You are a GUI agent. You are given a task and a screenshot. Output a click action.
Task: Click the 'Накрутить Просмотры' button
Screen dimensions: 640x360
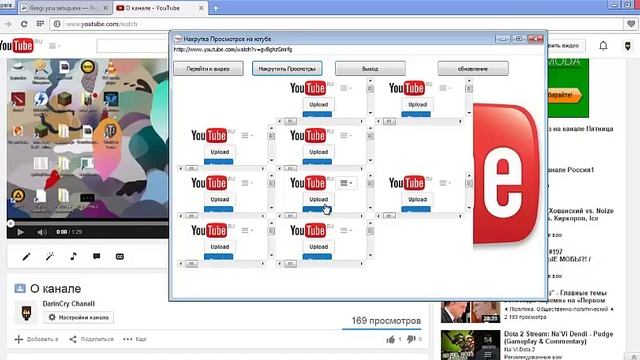(x=287, y=69)
